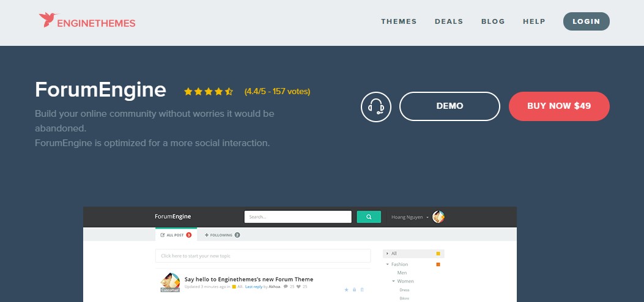Viewport: 644px width, 302px height.
Task: Select the Bikini subcategory
Action: (x=404, y=298)
